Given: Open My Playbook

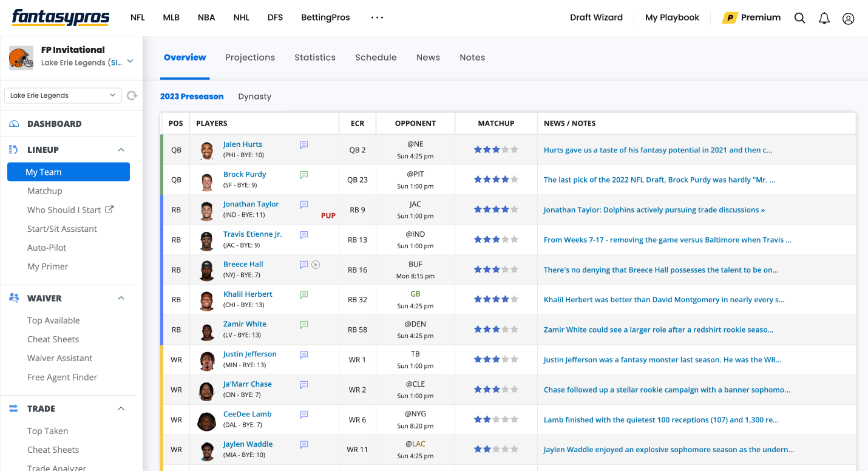Looking at the screenshot, I should click(672, 18).
